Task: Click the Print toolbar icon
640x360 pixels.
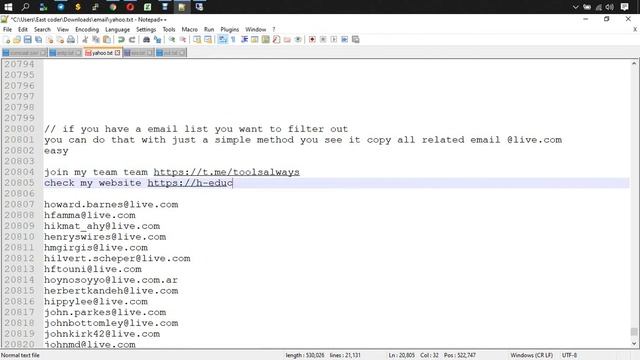Action: [71, 40]
